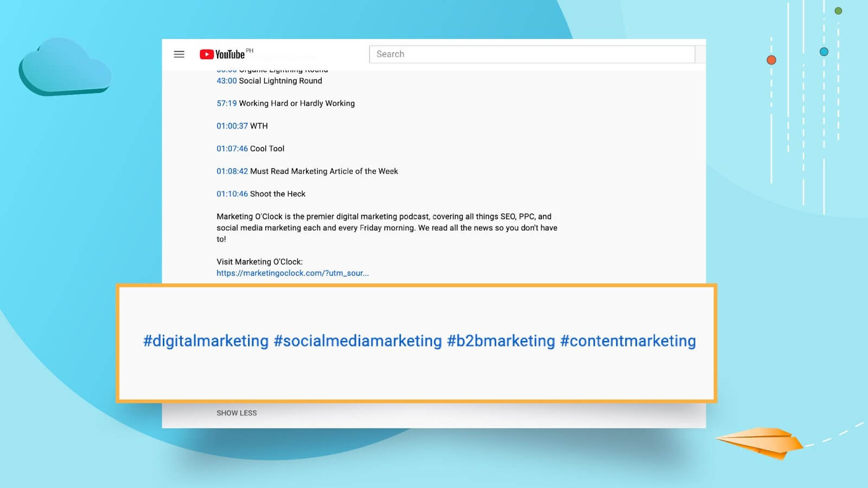
Task: Click the YouTube logo to go home
Action: coord(224,54)
